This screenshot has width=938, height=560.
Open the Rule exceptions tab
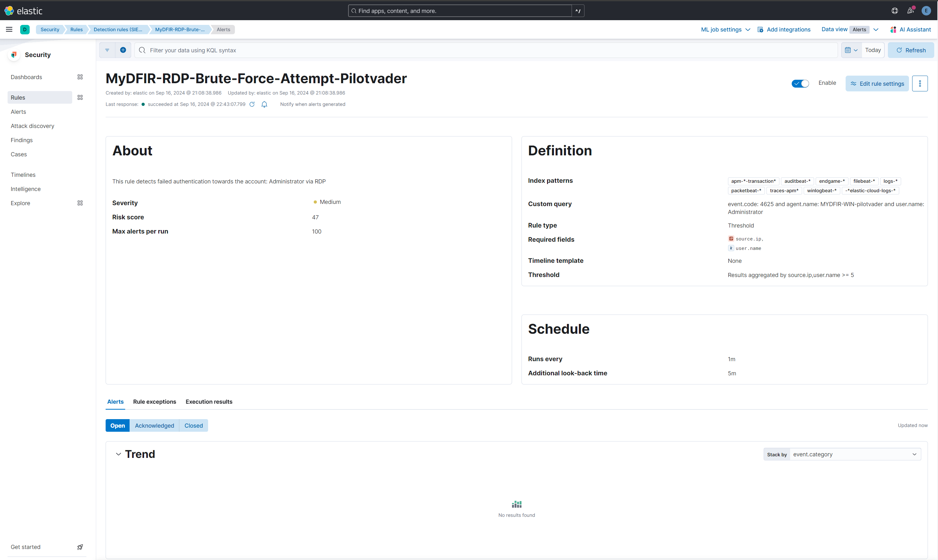click(154, 401)
